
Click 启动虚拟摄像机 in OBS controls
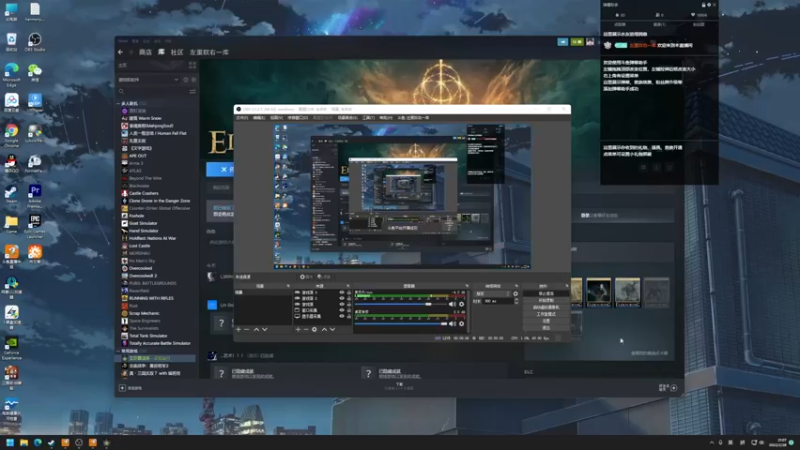click(546, 308)
